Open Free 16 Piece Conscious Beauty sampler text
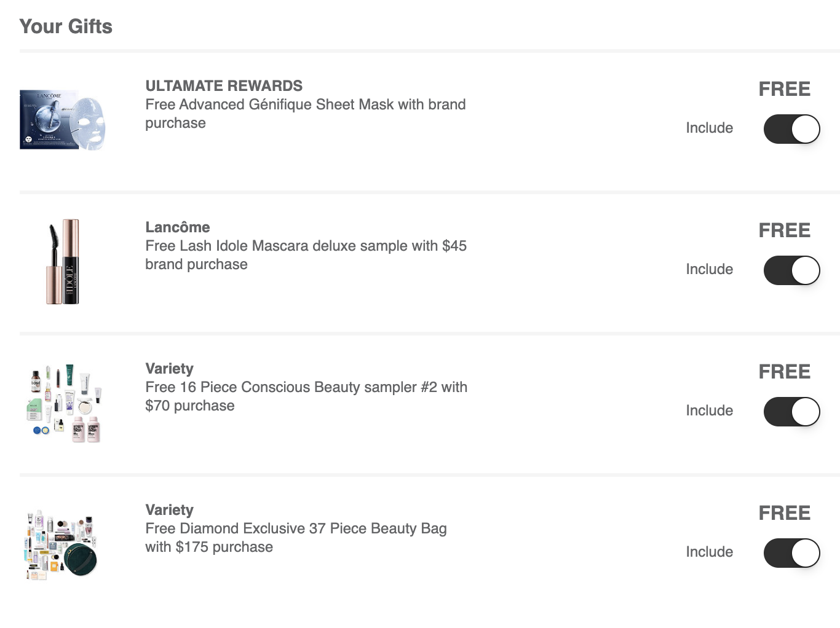 pyautogui.click(x=306, y=396)
